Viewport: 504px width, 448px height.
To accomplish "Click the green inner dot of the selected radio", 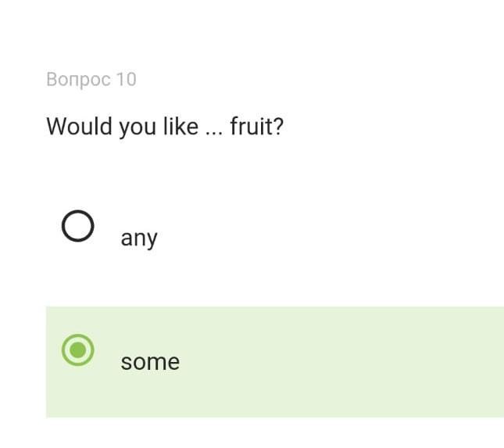I will [77, 350].
